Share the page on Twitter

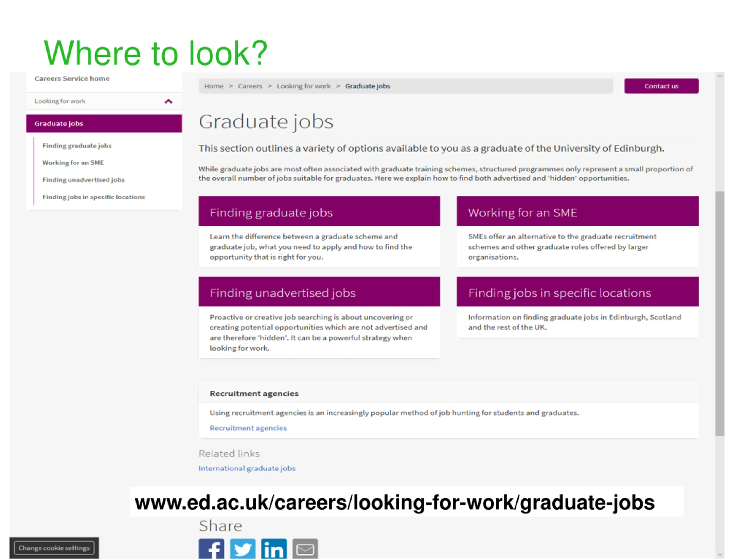point(243,549)
